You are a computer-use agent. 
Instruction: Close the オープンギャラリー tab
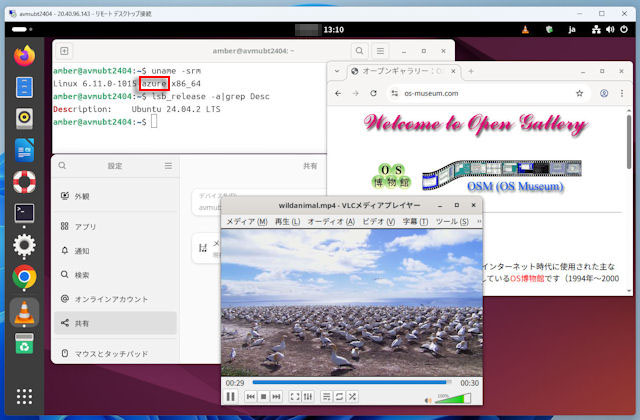click(x=453, y=71)
